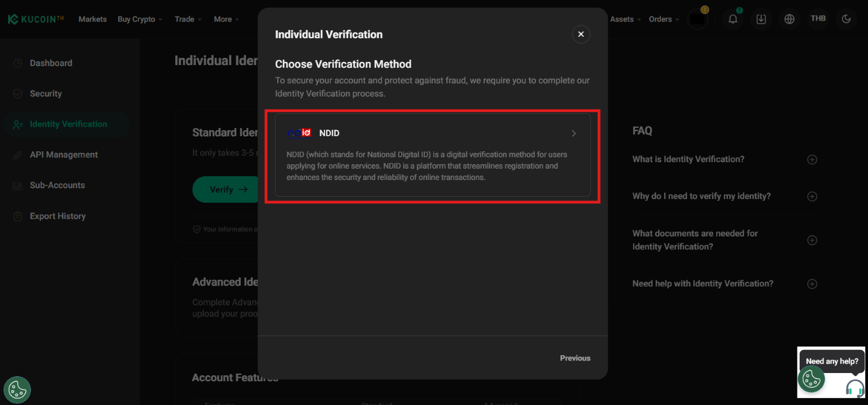Open the Buy Crypto dropdown menu
Screen dimensions: 868x405
click(x=139, y=19)
